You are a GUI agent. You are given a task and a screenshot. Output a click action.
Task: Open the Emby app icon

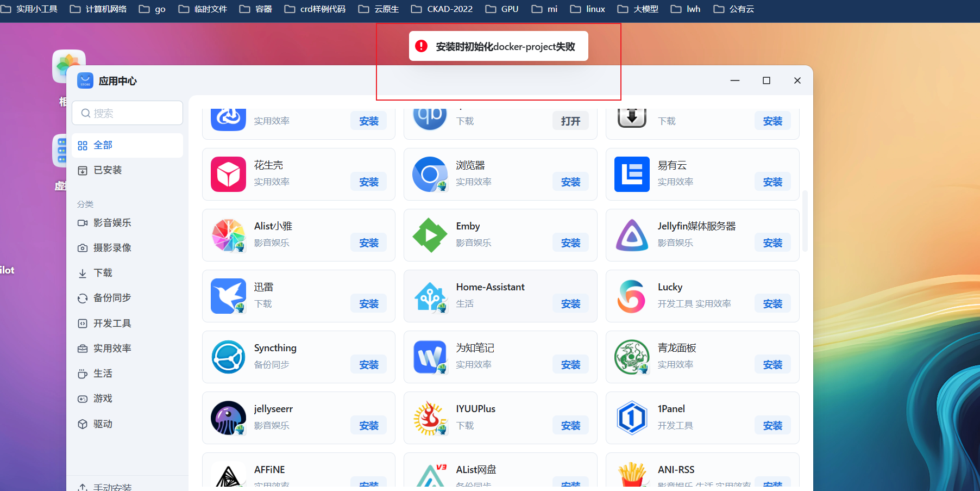pyautogui.click(x=430, y=235)
